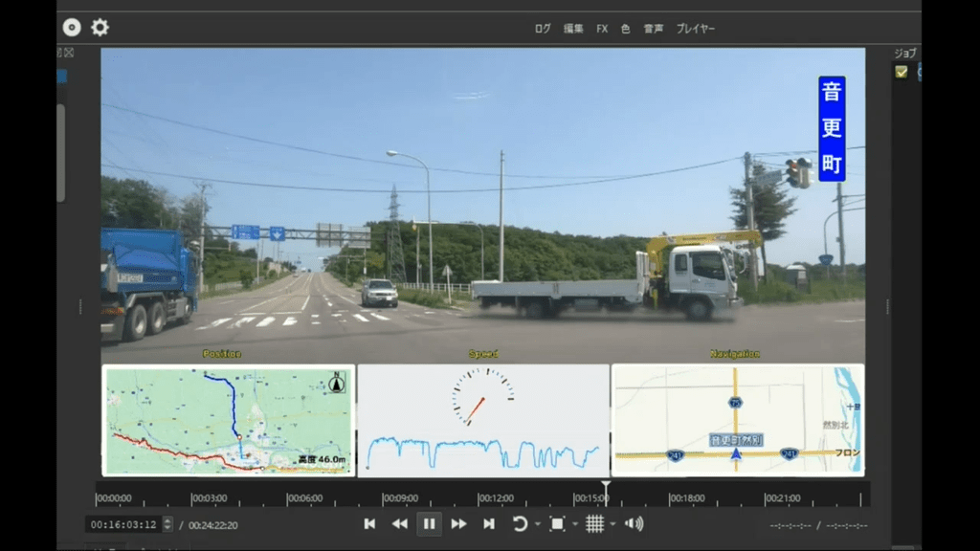Image resolution: width=980 pixels, height=551 pixels.
Task: Open the grid options dropdown arrow
Action: tap(612, 523)
